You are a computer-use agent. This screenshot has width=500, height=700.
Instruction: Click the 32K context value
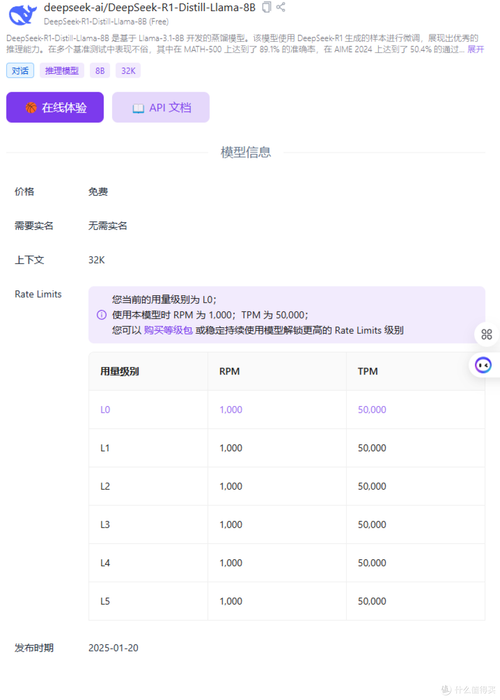96,260
